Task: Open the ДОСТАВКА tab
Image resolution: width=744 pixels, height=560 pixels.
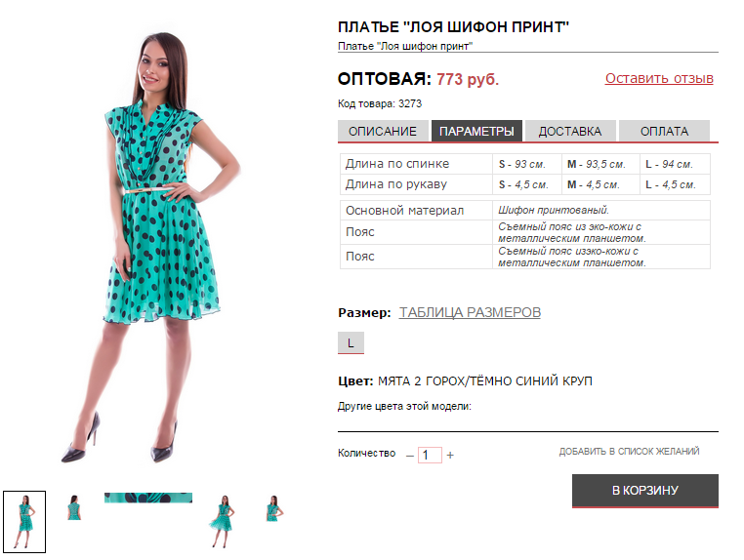Action: [x=570, y=132]
